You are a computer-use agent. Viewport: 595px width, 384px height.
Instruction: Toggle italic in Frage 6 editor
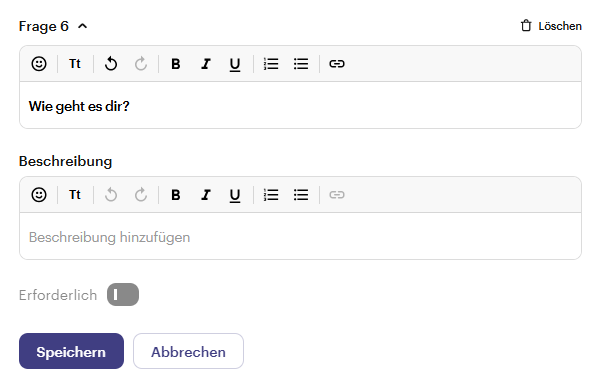(x=206, y=64)
